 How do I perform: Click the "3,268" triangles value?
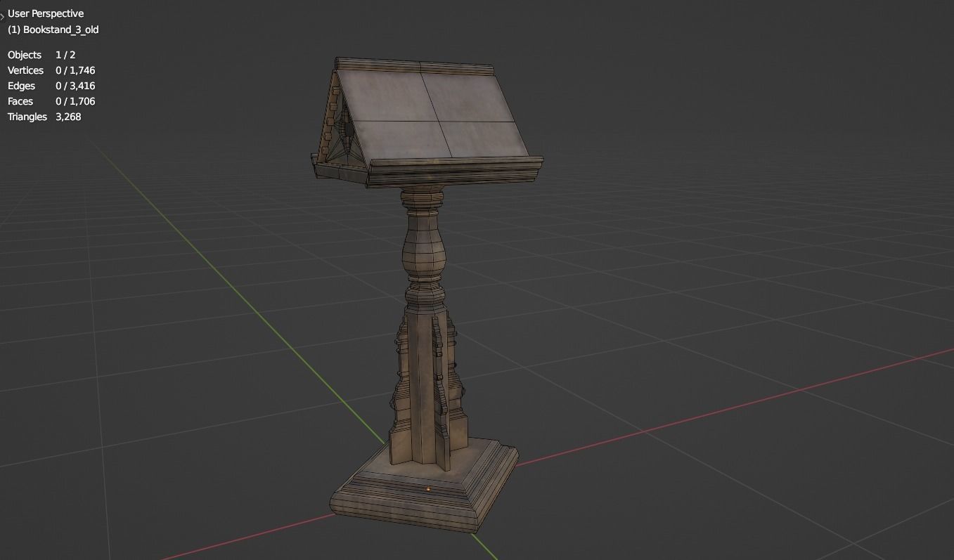68,117
